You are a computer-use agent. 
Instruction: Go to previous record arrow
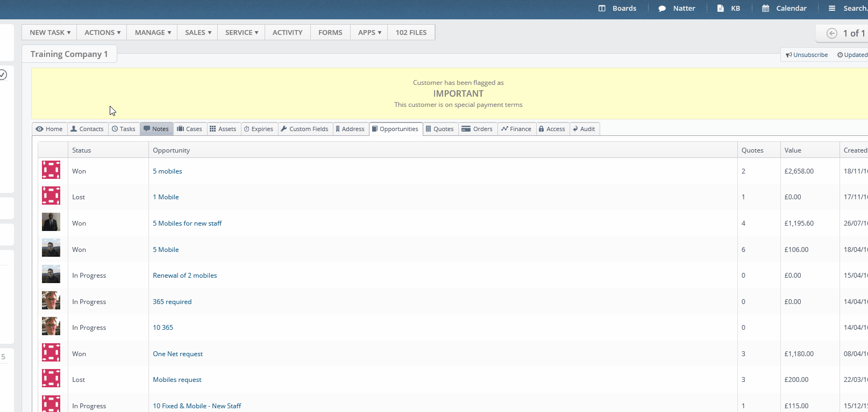[x=832, y=33]
